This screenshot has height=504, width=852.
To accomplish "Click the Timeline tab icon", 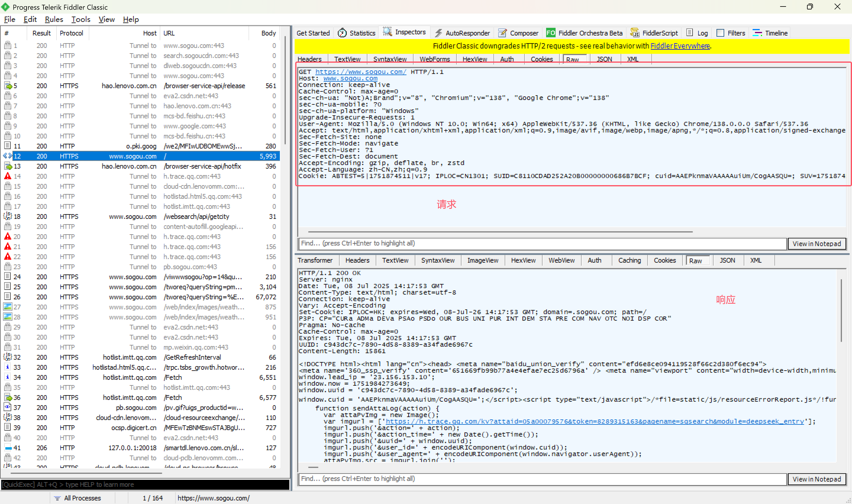I will [x=757, y=33].
